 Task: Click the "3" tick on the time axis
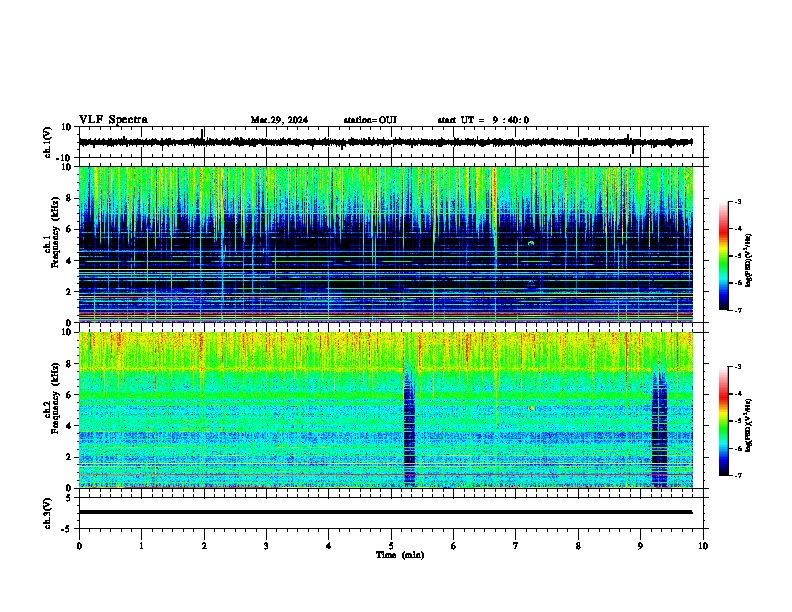click(266, 546)
